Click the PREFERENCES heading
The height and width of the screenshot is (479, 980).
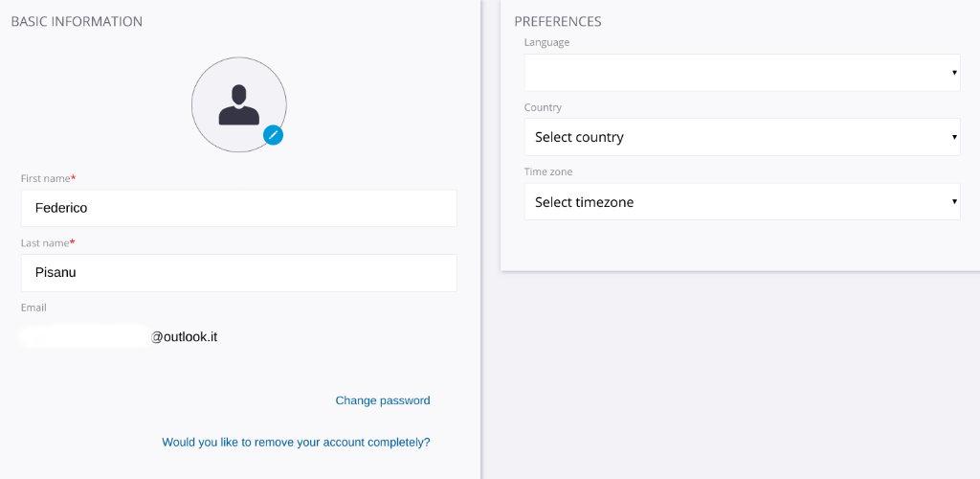558,21
